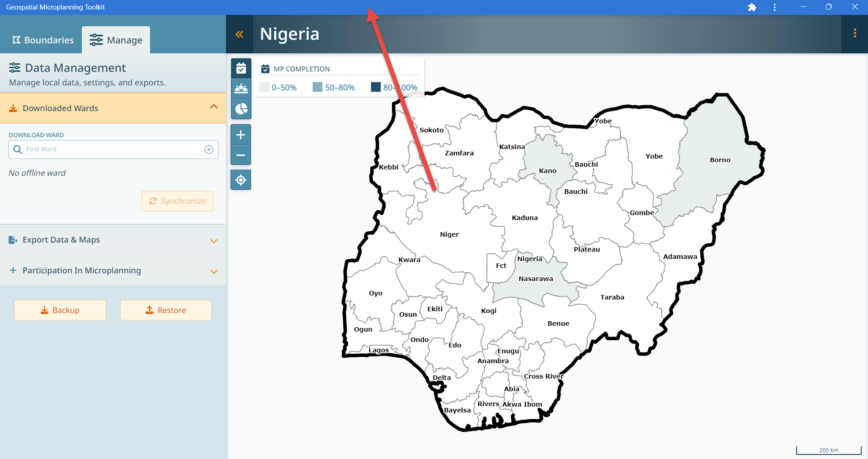Click the No offline ward message

pyautogui.click(x=37, y=173)
